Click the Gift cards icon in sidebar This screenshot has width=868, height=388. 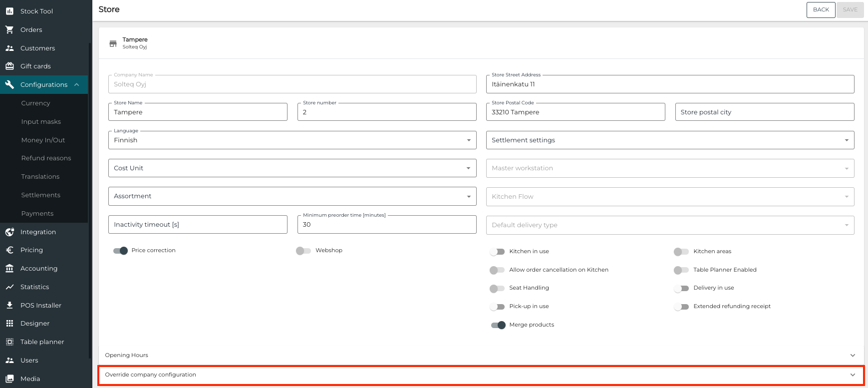coord(9,66)
